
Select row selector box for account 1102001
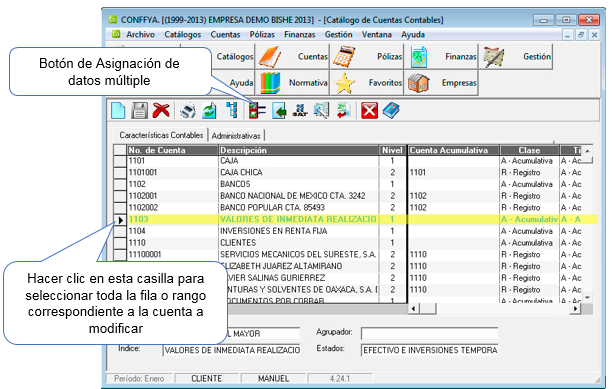[x=120, y=196]
